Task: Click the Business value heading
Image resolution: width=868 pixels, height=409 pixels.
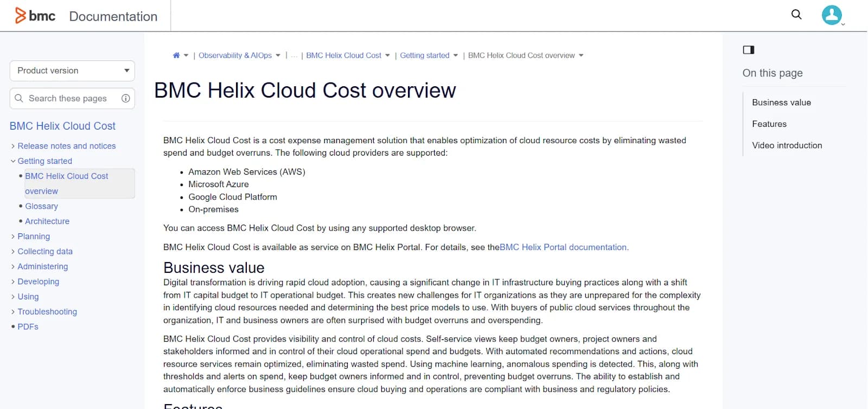Action: 214,267
